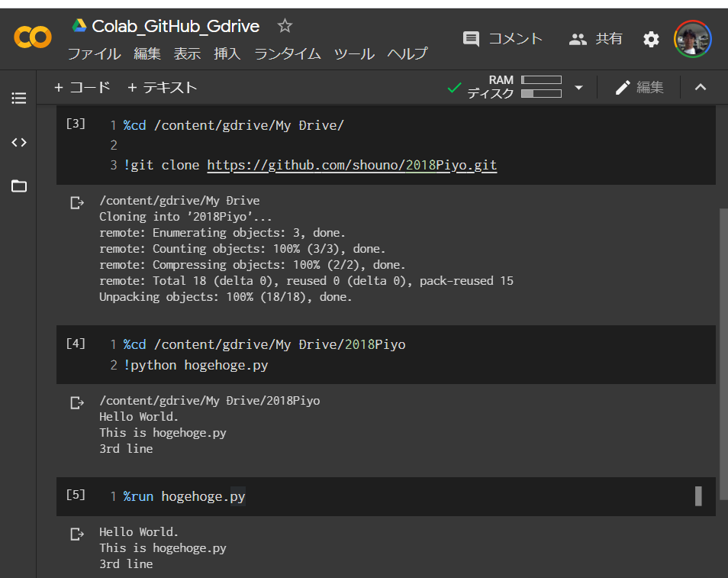Image resolution: width=728 pixels, height=578 pixels.
Task: Click the %cd /content/gdrive/My Drive/ line in cell [3]
Action: (x=234, y=125)
